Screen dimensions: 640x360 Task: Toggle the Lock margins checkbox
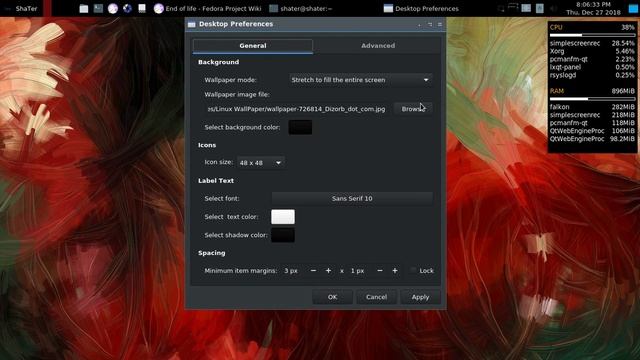422,271
